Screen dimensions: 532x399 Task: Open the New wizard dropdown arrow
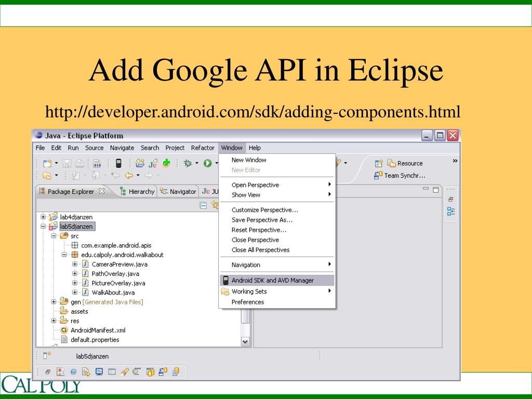(x=56, y=163)
